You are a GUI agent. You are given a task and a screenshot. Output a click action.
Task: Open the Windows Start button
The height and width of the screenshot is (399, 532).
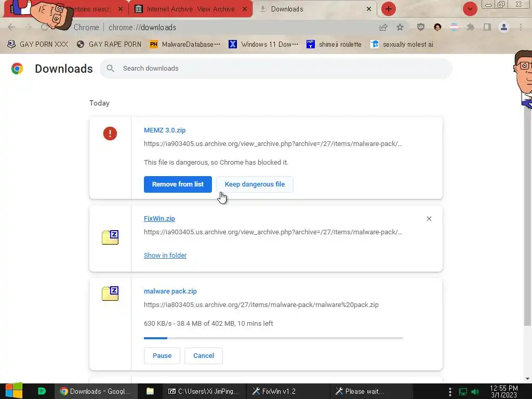[14, 391]
